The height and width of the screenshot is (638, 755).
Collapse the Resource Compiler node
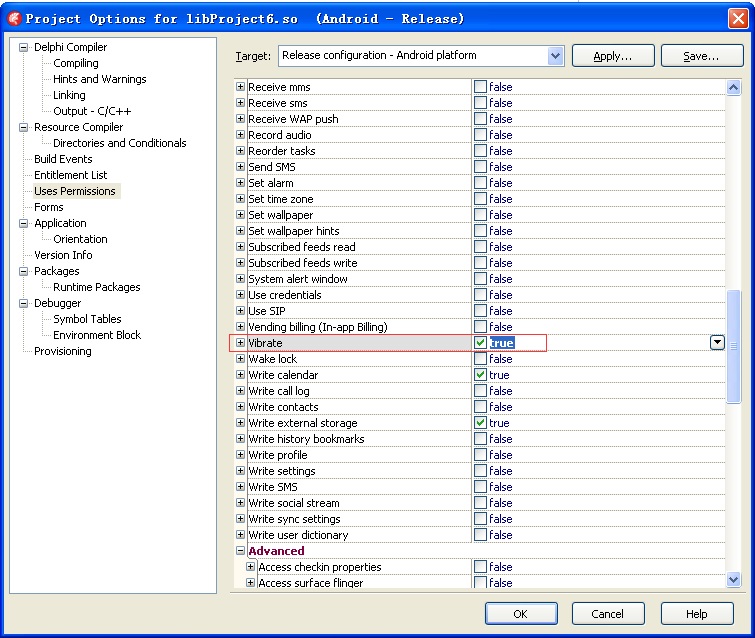23,127
